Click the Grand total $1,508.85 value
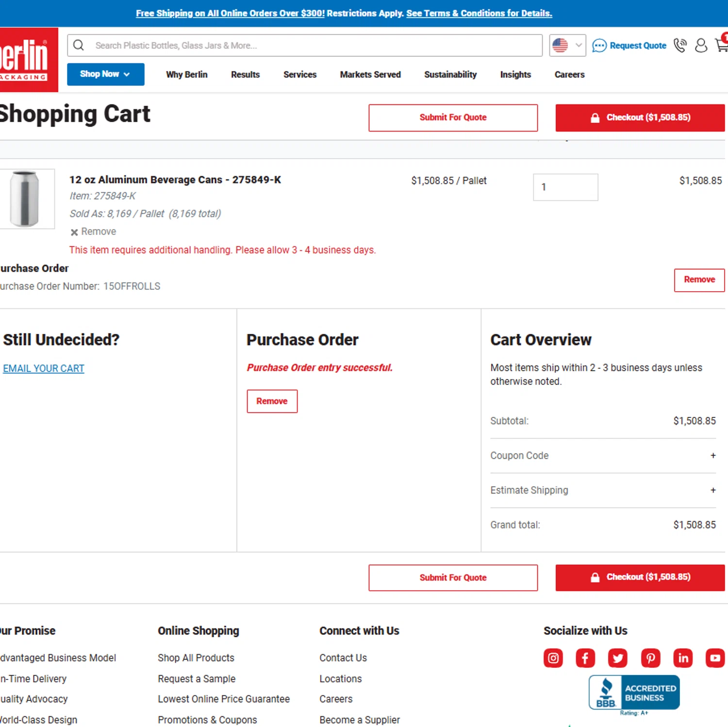This screenshot has width=728, height=727. [x=695, y=525]
